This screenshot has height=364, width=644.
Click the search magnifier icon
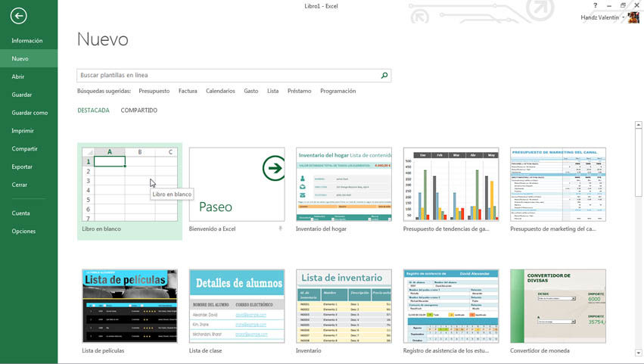click(x=384, y=75)
